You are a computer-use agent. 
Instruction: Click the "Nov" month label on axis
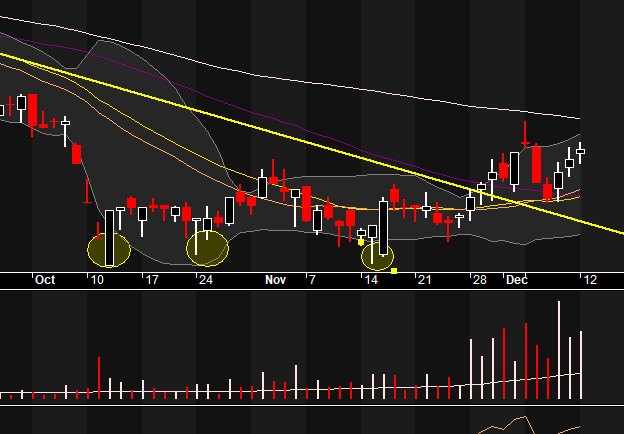coord(275,280)
